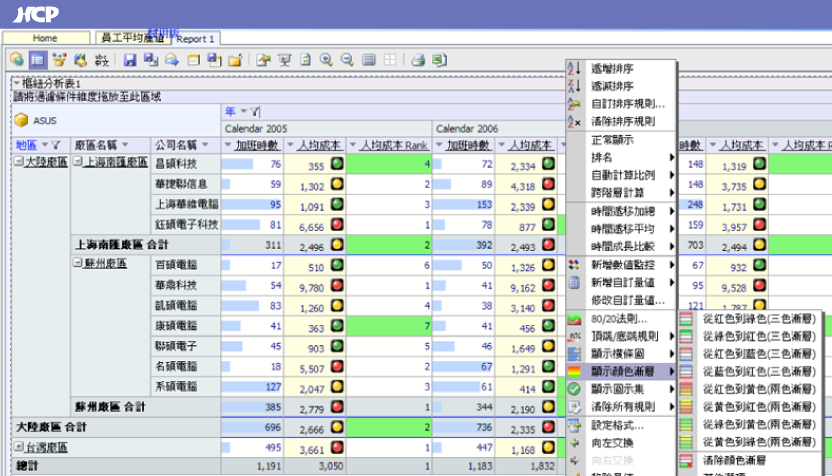Viewport: 832px width, 476px height.
Task: Click the abc 中文 language toolbar icon
Action: 101,60
